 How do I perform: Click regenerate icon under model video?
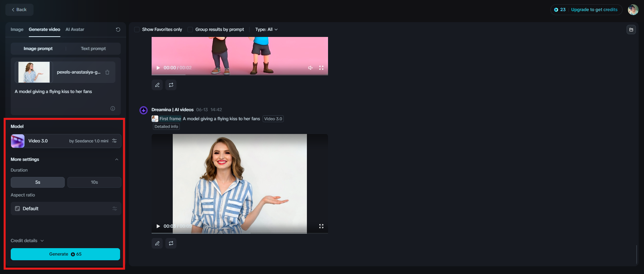[x=171, y=243]
